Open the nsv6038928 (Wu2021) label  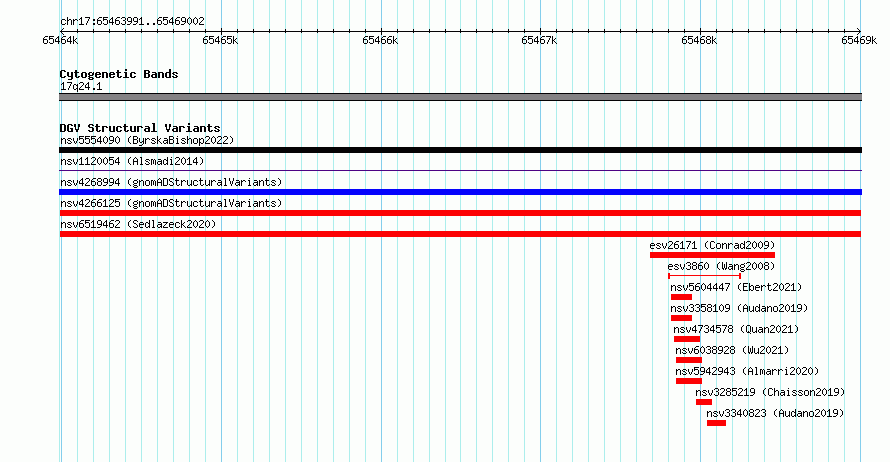pyautogui.click(x=732, y=350)
